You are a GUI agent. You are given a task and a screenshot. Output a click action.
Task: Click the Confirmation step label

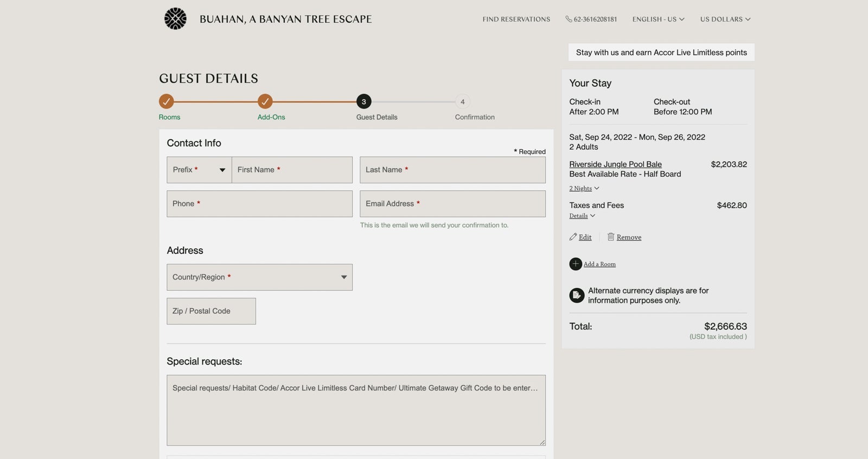[x=475, y=117]
